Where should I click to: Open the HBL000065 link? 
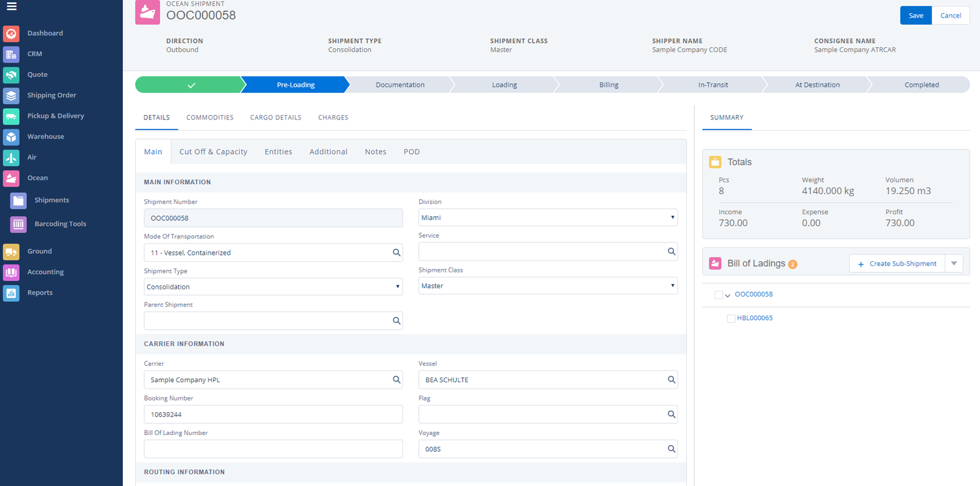(x=755, y=318)
